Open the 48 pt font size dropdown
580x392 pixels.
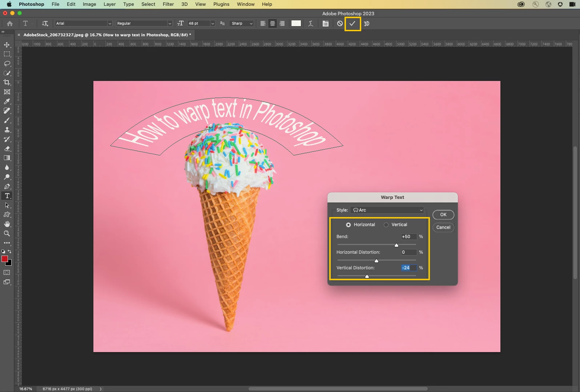[x=201, y=23]
